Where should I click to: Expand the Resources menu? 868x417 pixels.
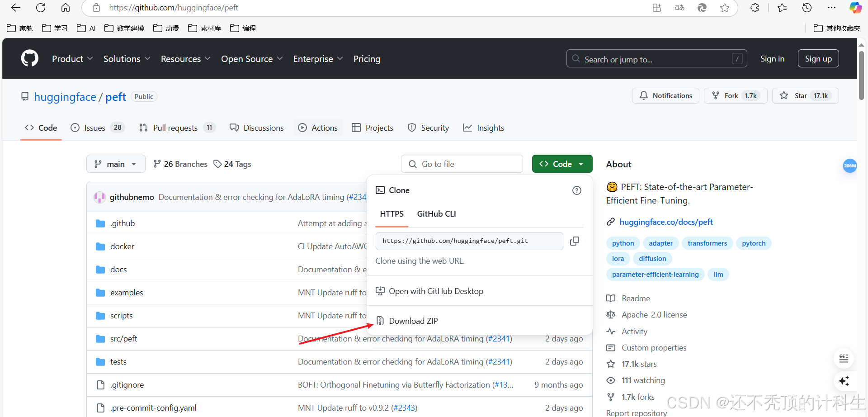185,59
